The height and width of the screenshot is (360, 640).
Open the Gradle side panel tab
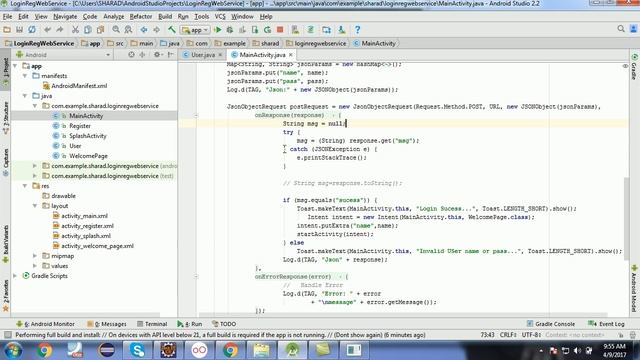635,67
